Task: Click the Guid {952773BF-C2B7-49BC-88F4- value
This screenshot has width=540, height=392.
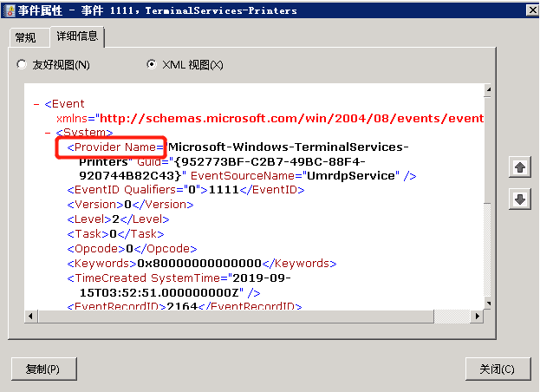Action: [x=270, y=161]
